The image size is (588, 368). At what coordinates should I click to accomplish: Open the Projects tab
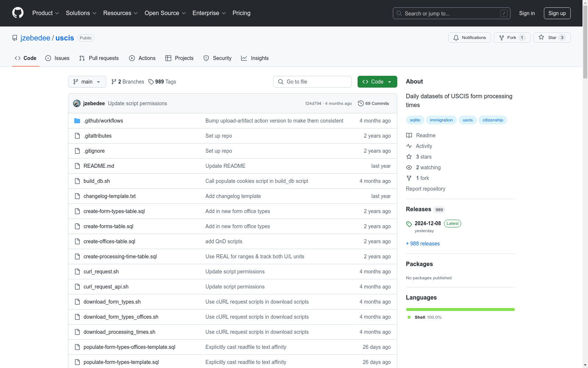click(x=179, y=58)
